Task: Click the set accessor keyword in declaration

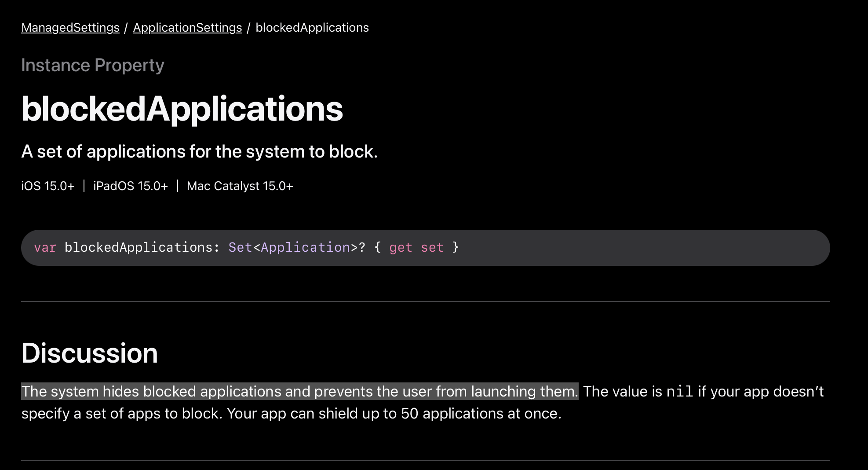Action: pos(432,248)
